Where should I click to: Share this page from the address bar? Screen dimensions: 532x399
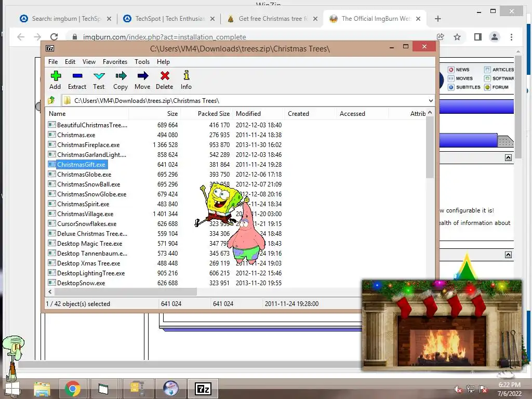[441, 37]
